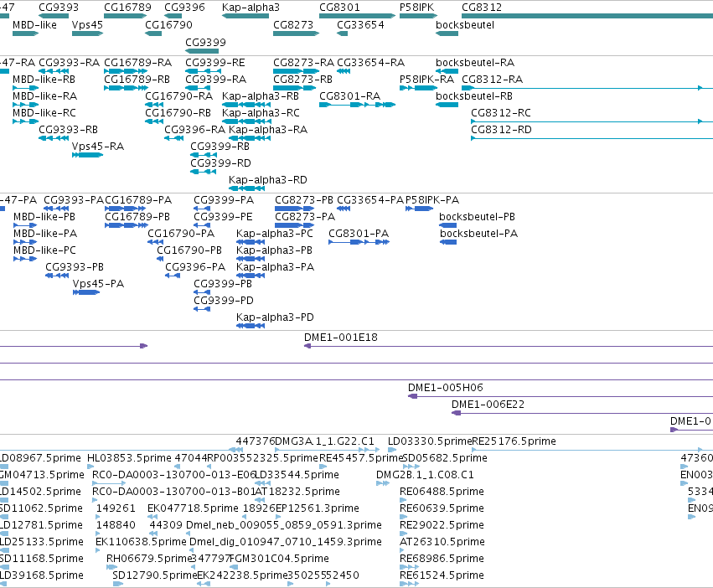713x588 pixels.
Task: Click the Kap-alpha3-RB transcript label
Action: click(x=261, y=96)
